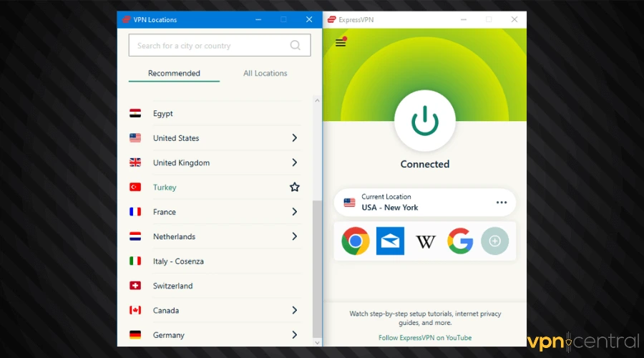The height and width of the screenshot is (358, 644).
Task: Click the Italy flag icon
Action: point(135,261)
